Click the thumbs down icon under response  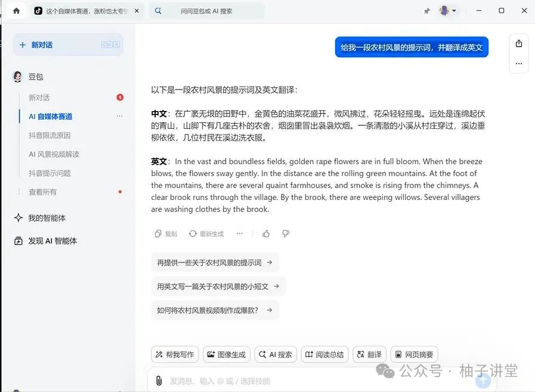[286, 234]
